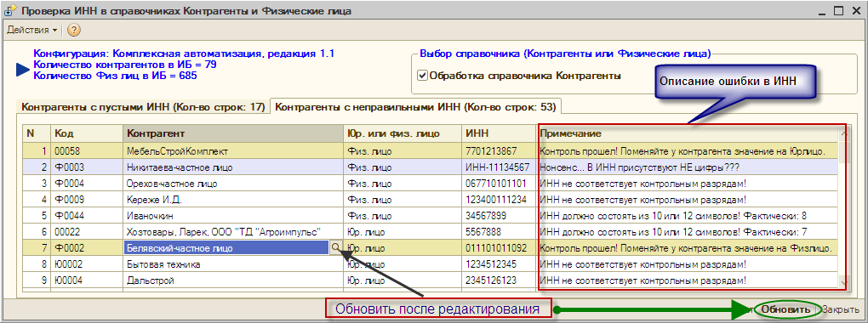
Task: Click the magnifier select icon in Белявский field
Action: click(x=336, y=248)
